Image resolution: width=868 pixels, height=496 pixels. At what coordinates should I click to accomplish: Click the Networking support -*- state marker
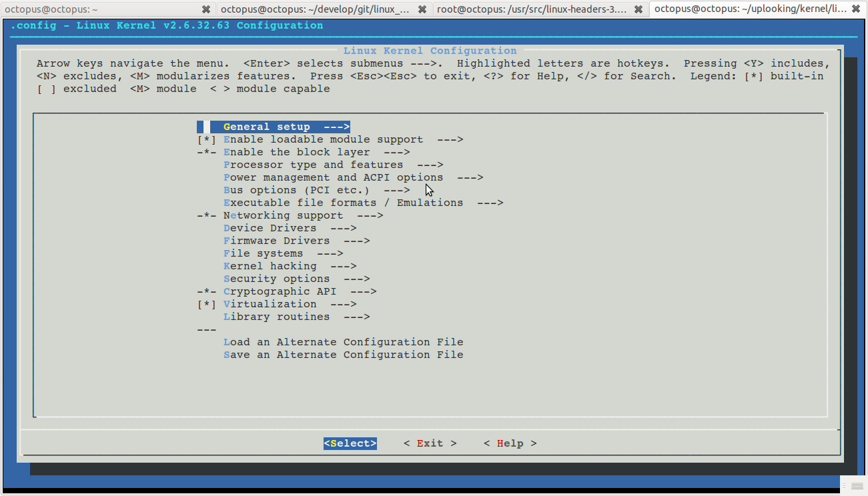(x=207, y=215)
